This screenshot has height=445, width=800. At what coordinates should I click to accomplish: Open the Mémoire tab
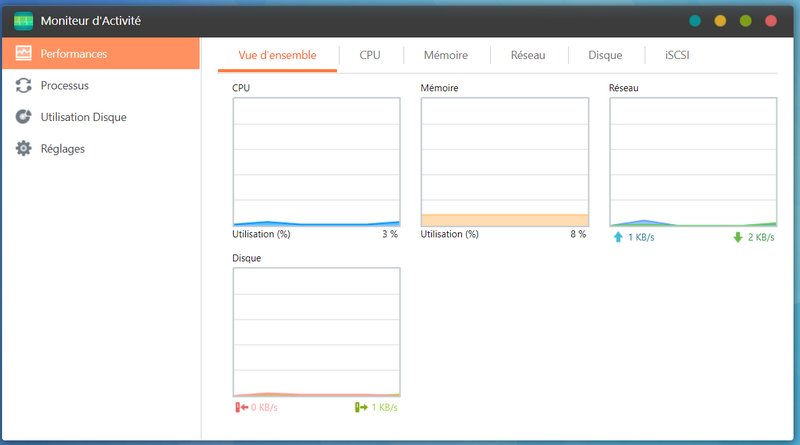(x=445, y=56)
